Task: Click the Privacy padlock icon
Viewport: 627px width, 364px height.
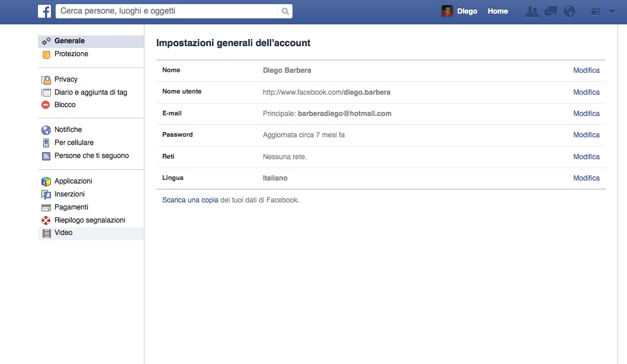Action: coord(46,79)
